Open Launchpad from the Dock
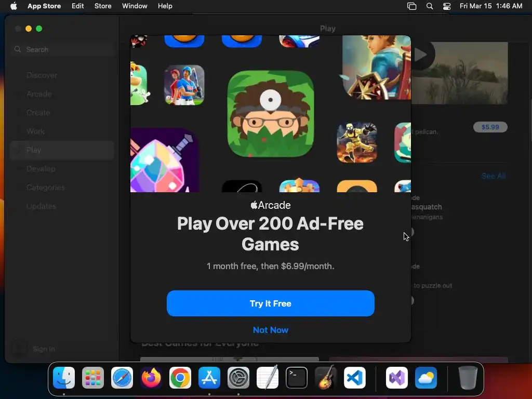 [93, 378]
